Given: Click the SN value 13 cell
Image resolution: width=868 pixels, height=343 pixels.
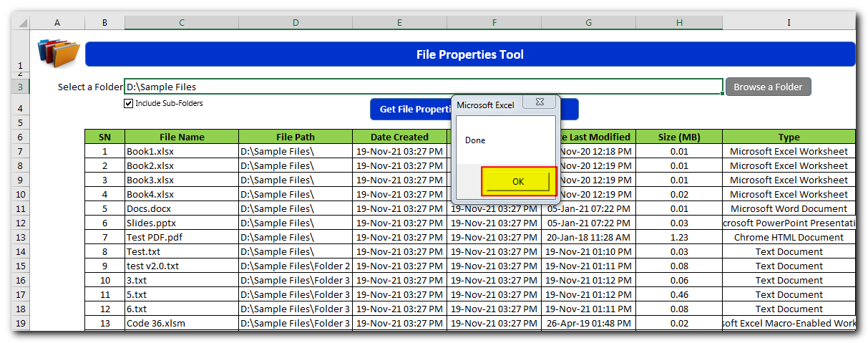Looking at the screenshot, I should [104, 323].
